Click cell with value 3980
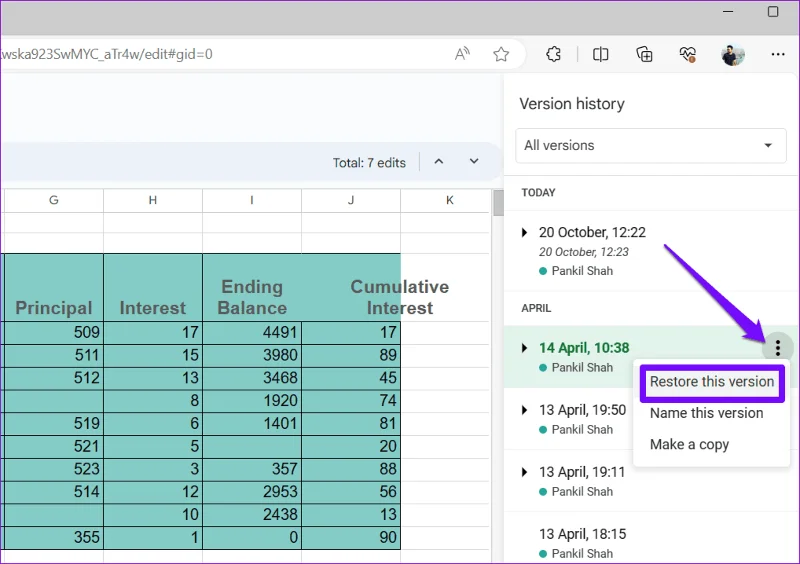This screenshot has height=564, width=800. point(252,355)
